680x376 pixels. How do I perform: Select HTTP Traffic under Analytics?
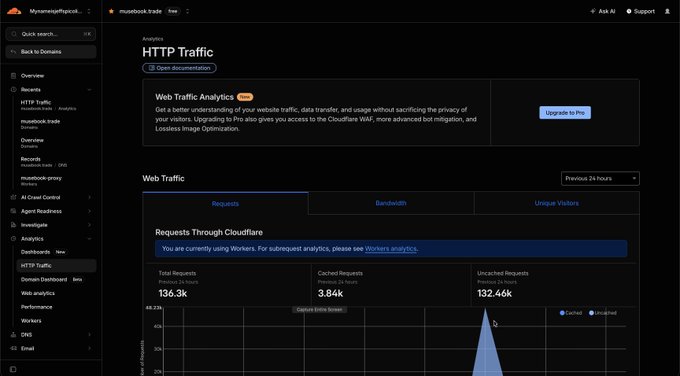(56, 265)
